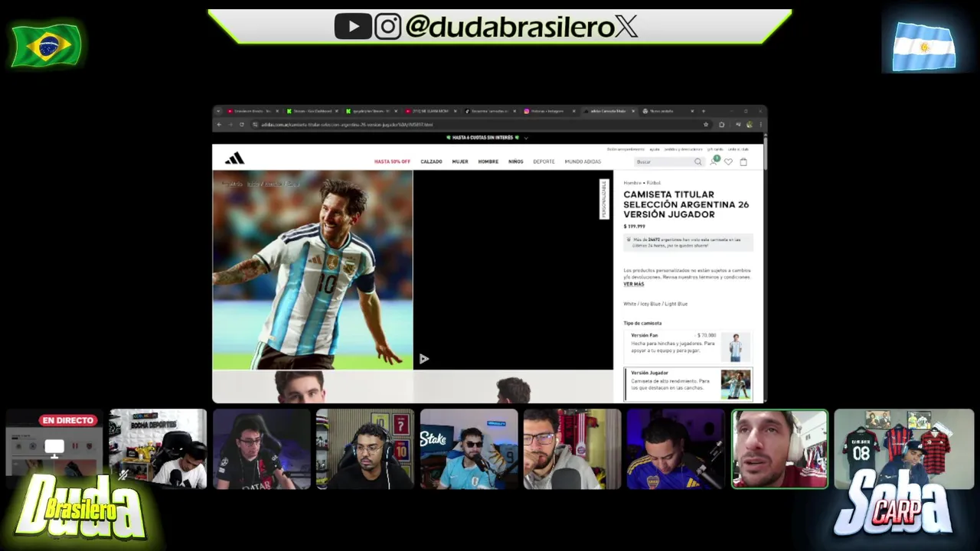Viewport: 980px width, 551px height.
Task: Open the shopping bag icon
Action: [743, 161]
